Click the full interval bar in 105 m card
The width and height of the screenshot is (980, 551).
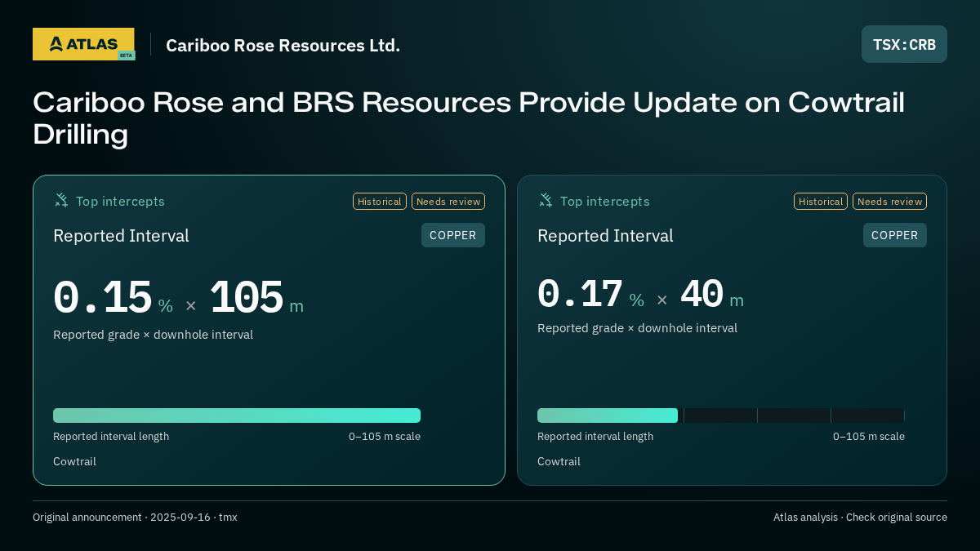pyautogui.click(x=237, y=415)
